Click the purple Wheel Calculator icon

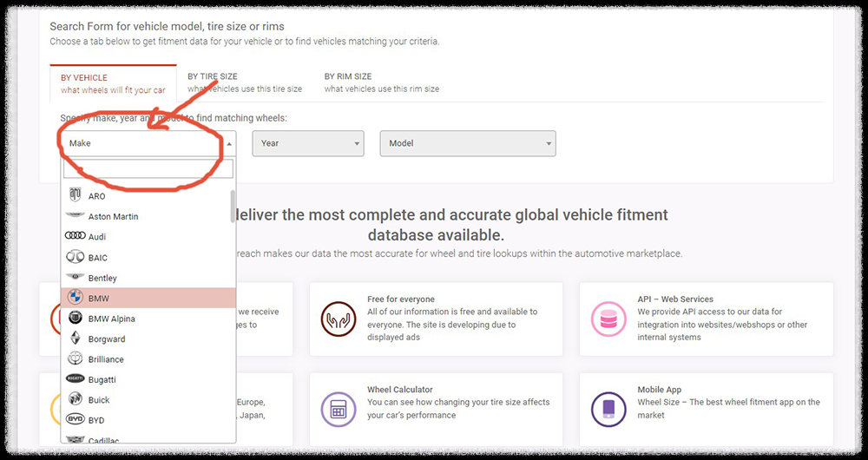click(x=339, y=410)
